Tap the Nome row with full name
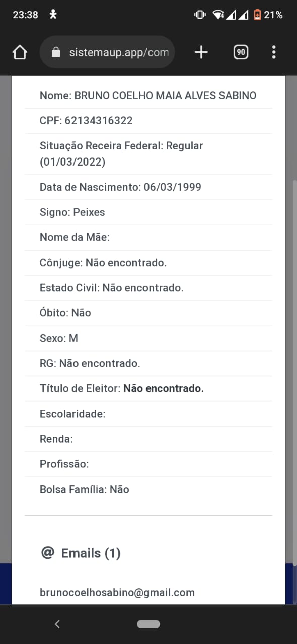The image size is (297, 644). point(148,96)
